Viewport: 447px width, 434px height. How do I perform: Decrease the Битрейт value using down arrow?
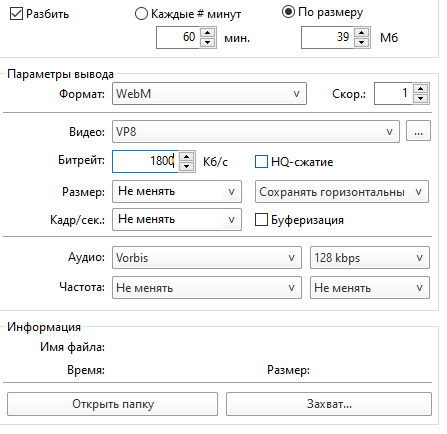(x=187, y=166)
